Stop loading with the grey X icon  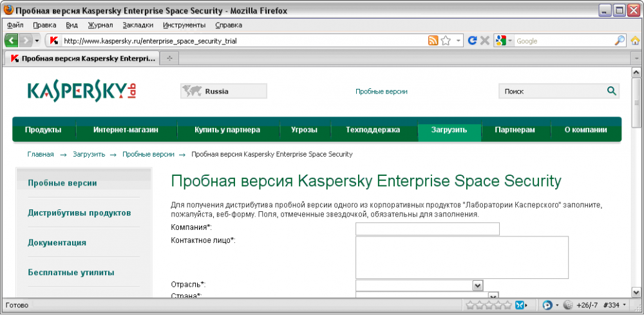click(485, 41)
